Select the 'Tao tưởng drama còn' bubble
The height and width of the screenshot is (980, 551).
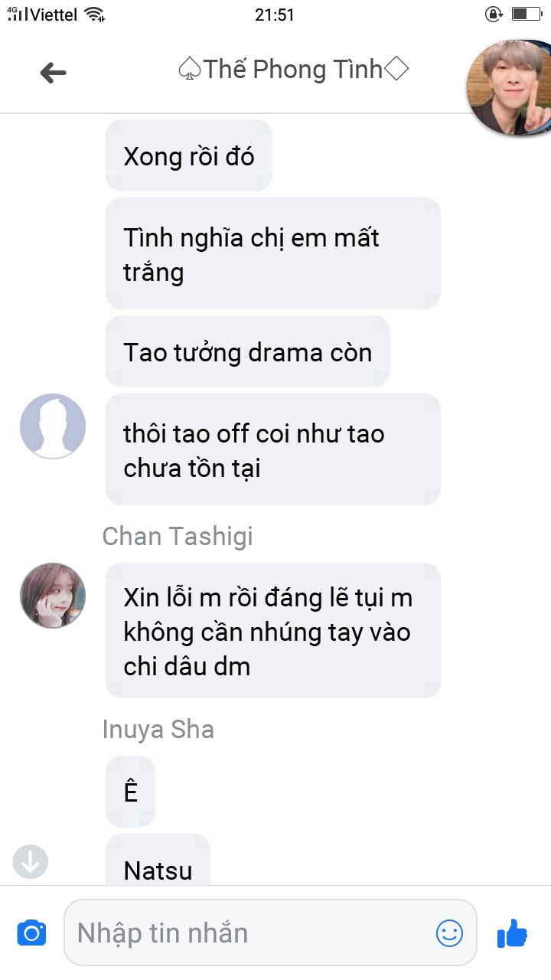(248, 351)
